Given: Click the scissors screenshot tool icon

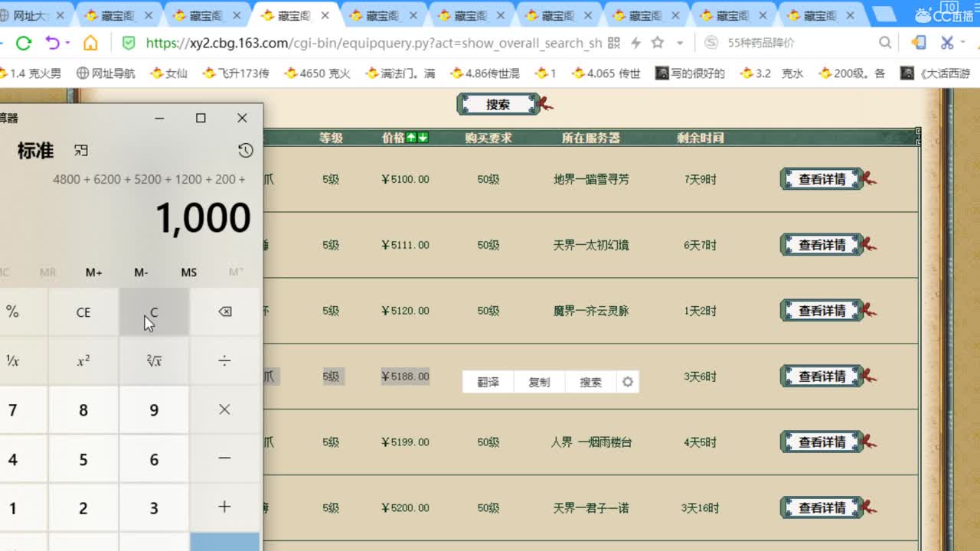Looking at the screenshot, I should (x=947, y=44).
